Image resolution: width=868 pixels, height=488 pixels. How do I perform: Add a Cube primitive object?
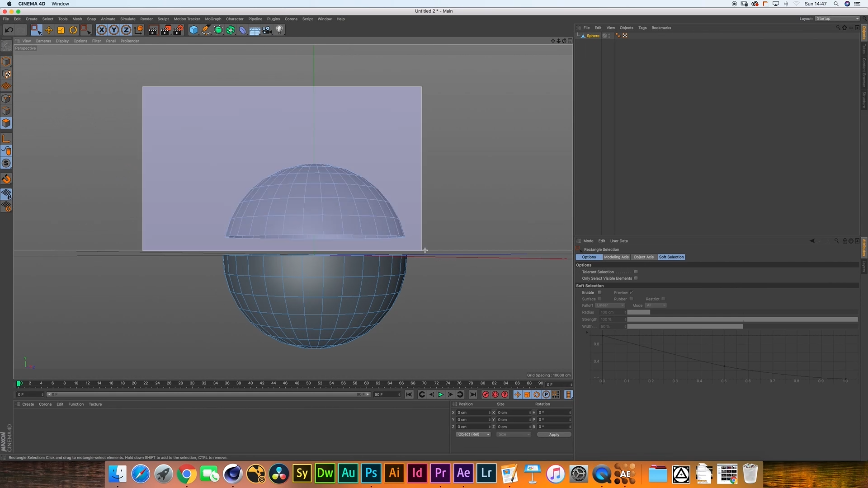[193, 30]
